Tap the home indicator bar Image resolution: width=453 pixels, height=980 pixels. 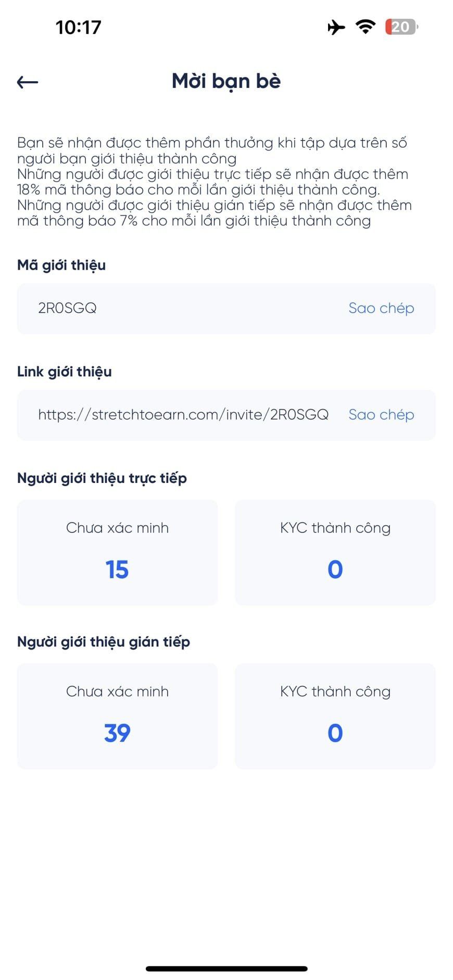[x=227, y=969]
